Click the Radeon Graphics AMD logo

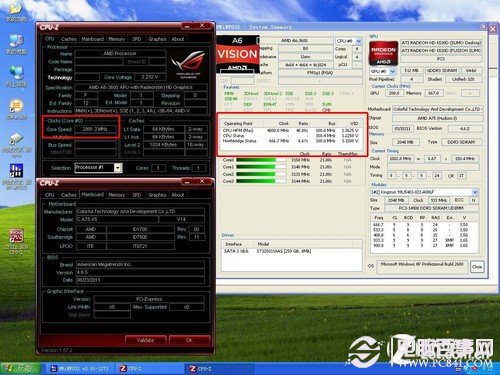(x=383, y=53)
